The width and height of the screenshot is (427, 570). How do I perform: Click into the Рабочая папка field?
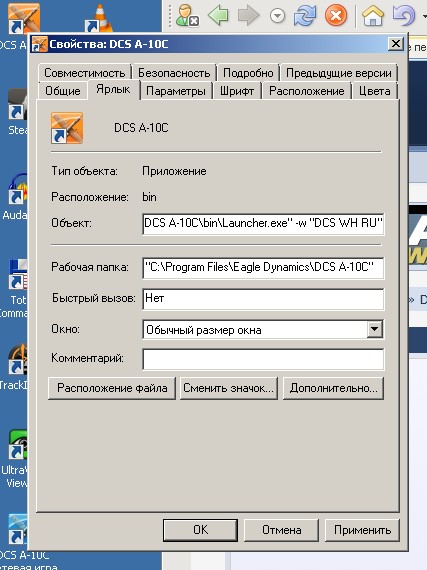263,268
